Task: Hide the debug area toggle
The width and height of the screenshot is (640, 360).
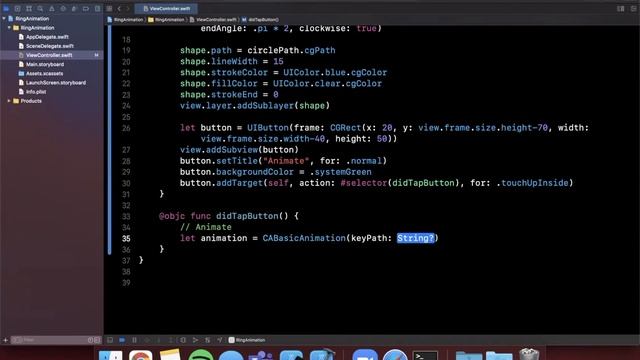Action: [x=110, y=340]
